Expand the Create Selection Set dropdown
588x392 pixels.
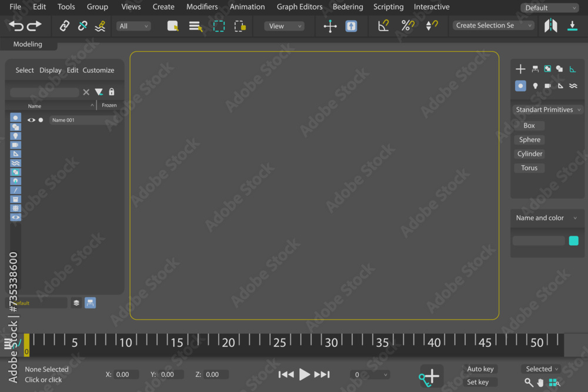[x=493, y=25]
